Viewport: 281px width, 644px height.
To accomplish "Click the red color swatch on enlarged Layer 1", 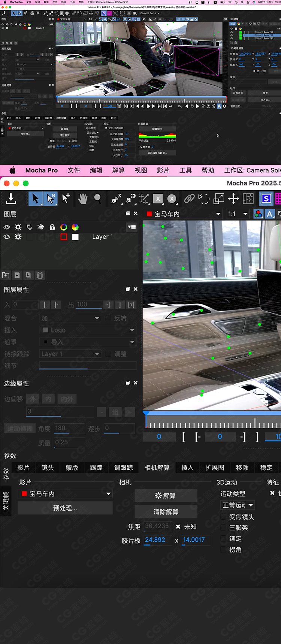I will (x=64, y=237).
